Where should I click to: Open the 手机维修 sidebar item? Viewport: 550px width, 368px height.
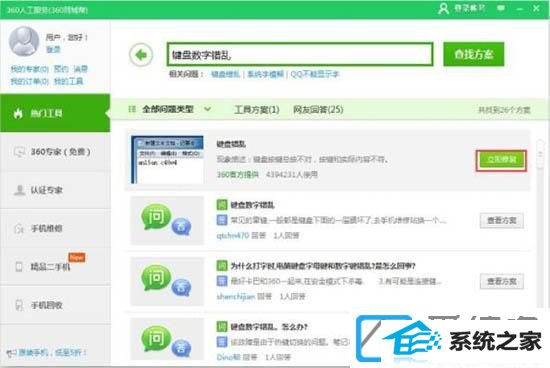(55, 228)
